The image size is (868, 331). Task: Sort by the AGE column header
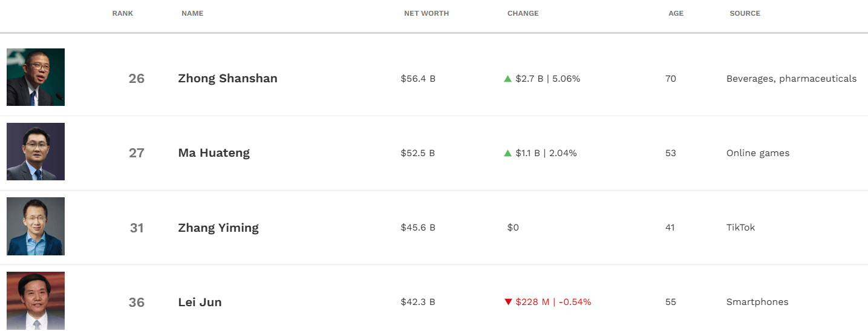point(676,13)
